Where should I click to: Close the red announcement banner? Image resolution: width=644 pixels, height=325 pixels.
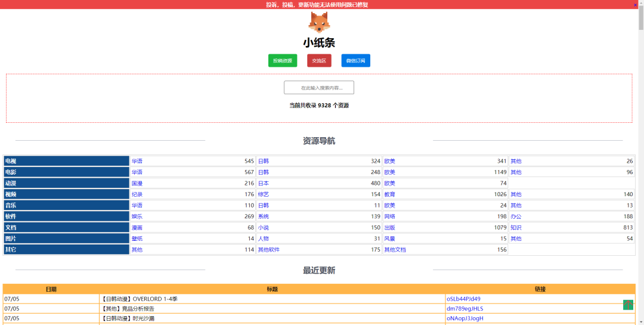tap(635, 5)
